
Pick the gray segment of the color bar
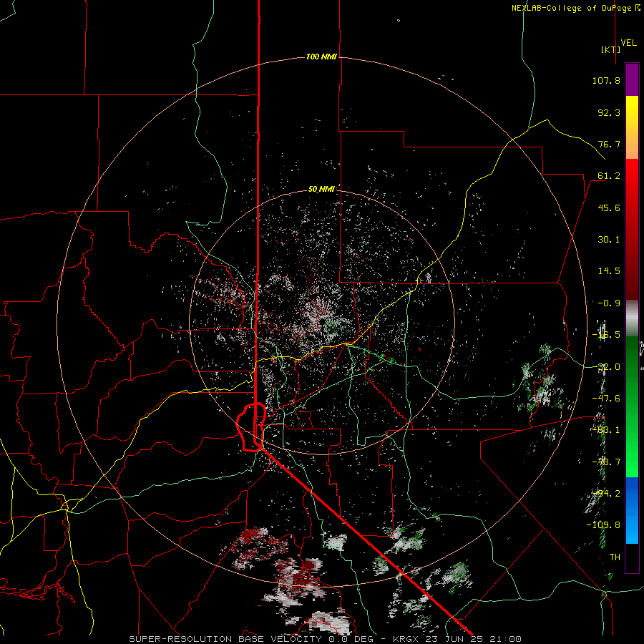point(632,318)
